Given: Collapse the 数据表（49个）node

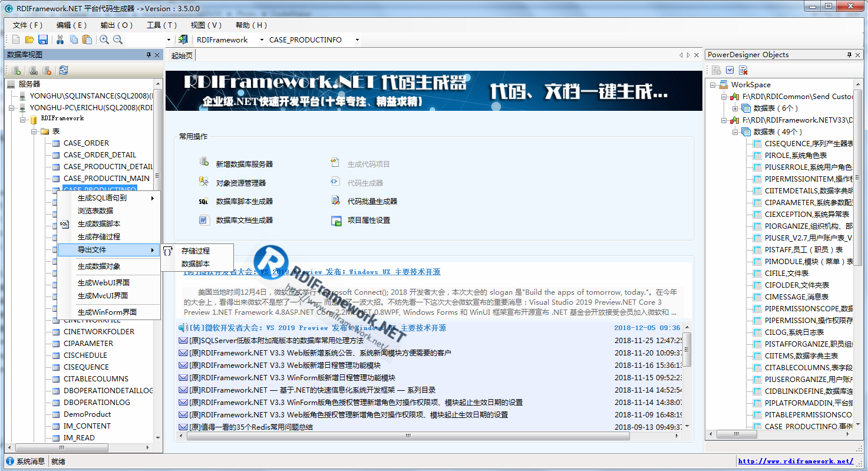Looking at the screenshot, I should pos(735,131).
